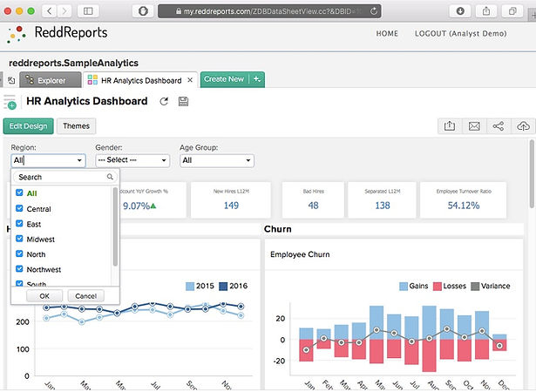This screenshot has height=392, width=536.
Task: Click the add-list icon beside dashboard title
Action: click(x=10, y=102)
